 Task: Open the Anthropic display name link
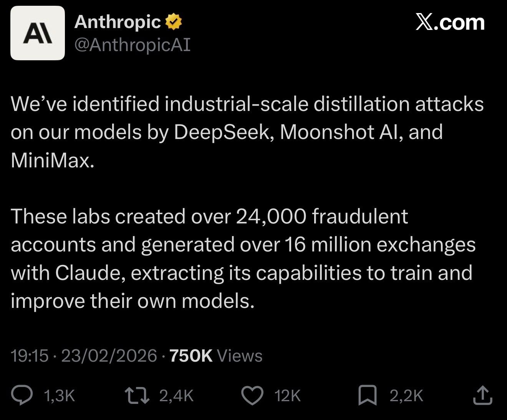pyautogui.click(x=117, y=22)
